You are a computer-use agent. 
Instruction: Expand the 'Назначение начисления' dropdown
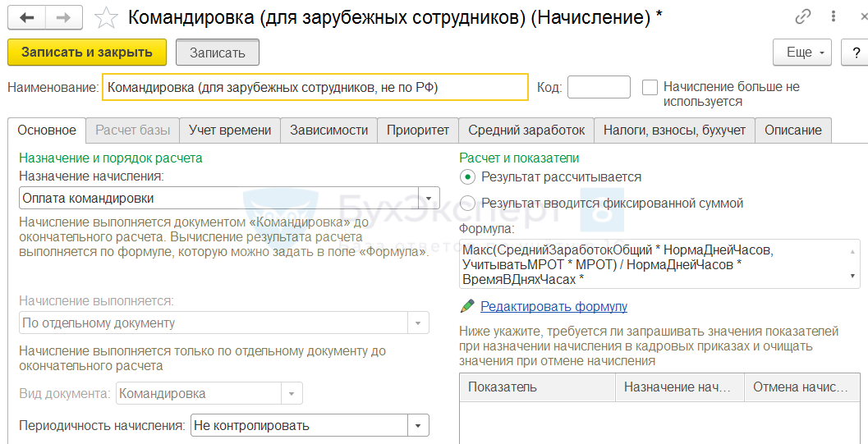(x=429, y=198)
